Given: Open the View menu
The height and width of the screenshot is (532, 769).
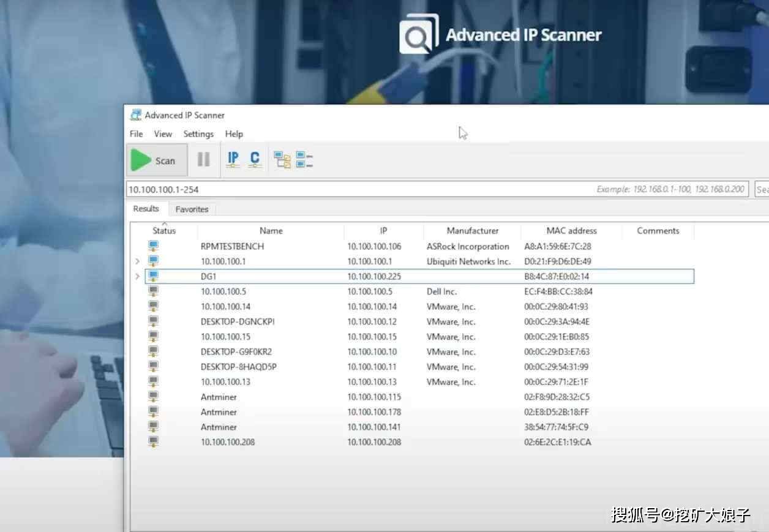Looking at the screenshot, I should (x=163, y=133).
